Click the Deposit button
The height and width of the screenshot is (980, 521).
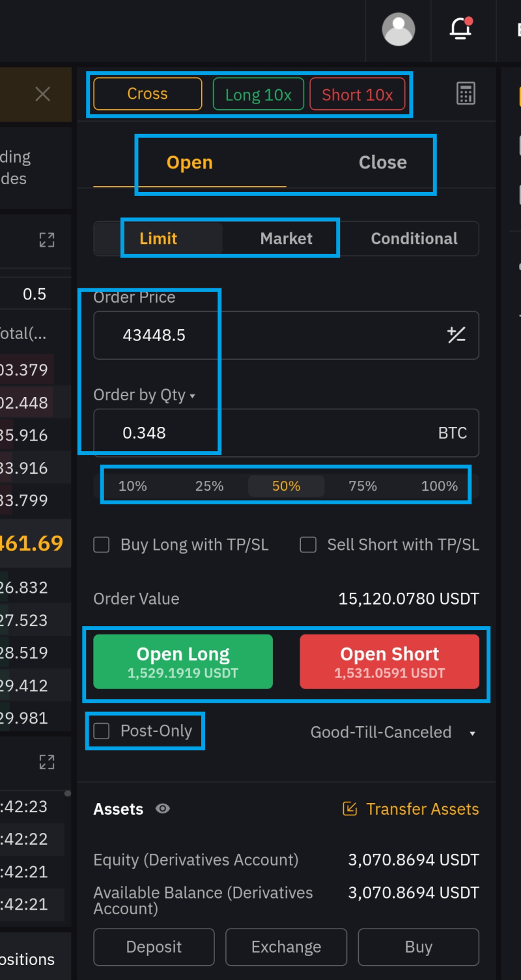[154, 947]
